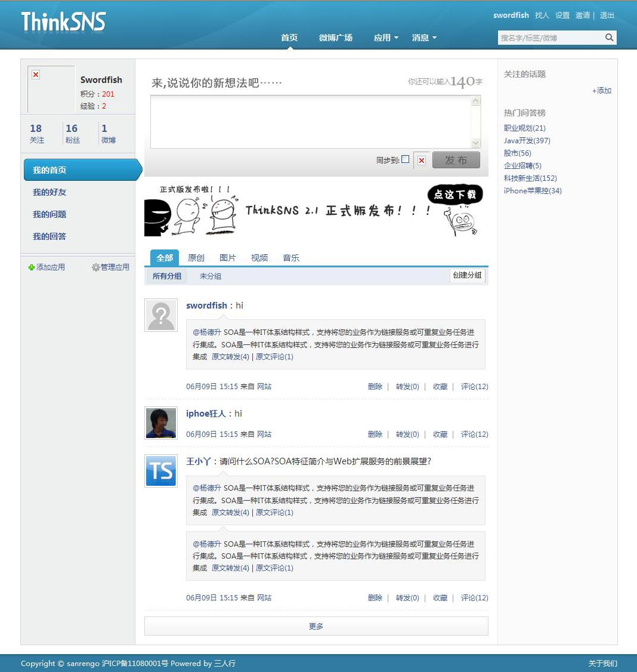This screenshot has height=672, width=637.
Task: Open the 科技新生活(152) topic
Action: click(x=530, y=178)
